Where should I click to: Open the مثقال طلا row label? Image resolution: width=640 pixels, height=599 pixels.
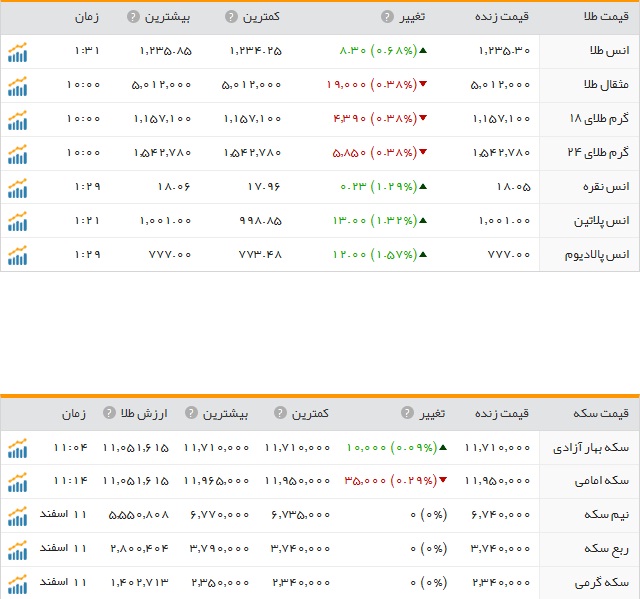(x=606, y=84)
